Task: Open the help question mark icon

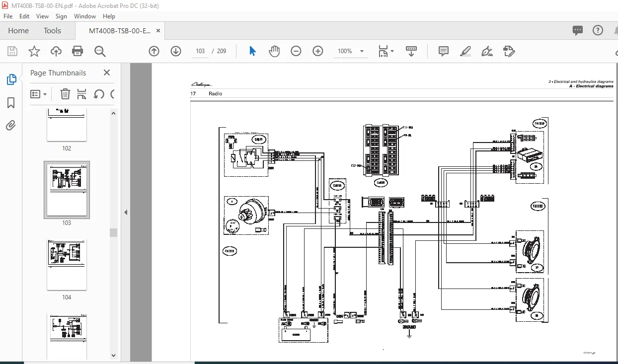Action: tap(598, 30)
